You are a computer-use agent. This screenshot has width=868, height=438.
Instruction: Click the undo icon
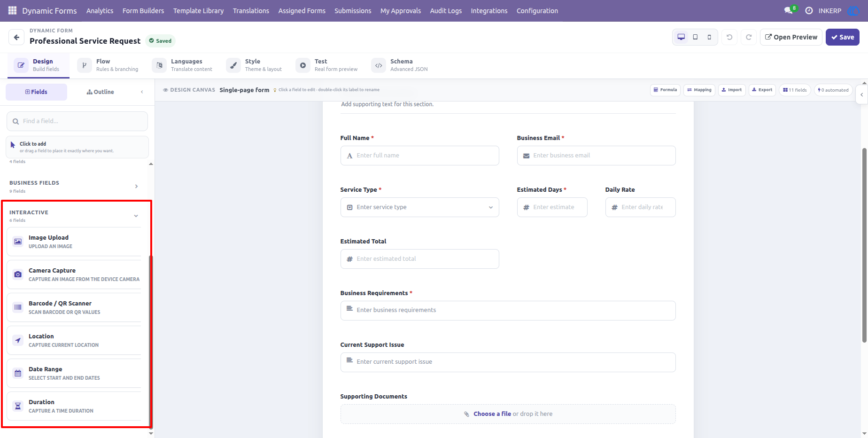[729, 37]
